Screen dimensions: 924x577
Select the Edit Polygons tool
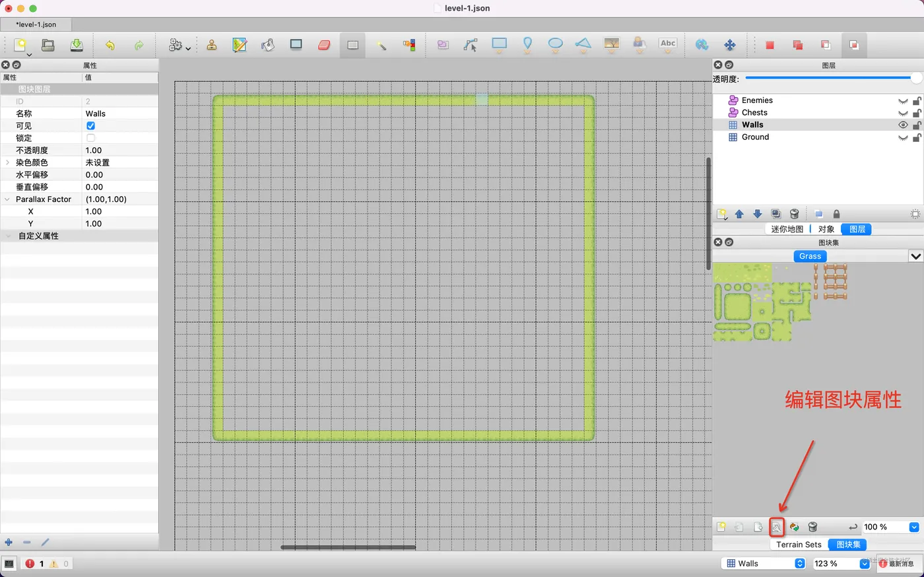(x=471, y=45)
